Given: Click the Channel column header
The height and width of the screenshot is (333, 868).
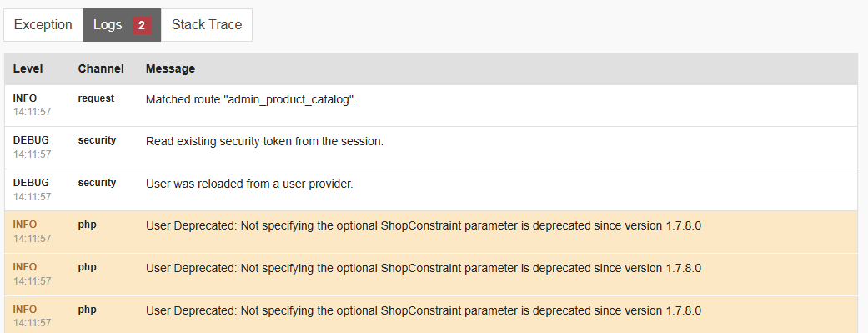Looking at the screenshot, I should click(101, 68).
